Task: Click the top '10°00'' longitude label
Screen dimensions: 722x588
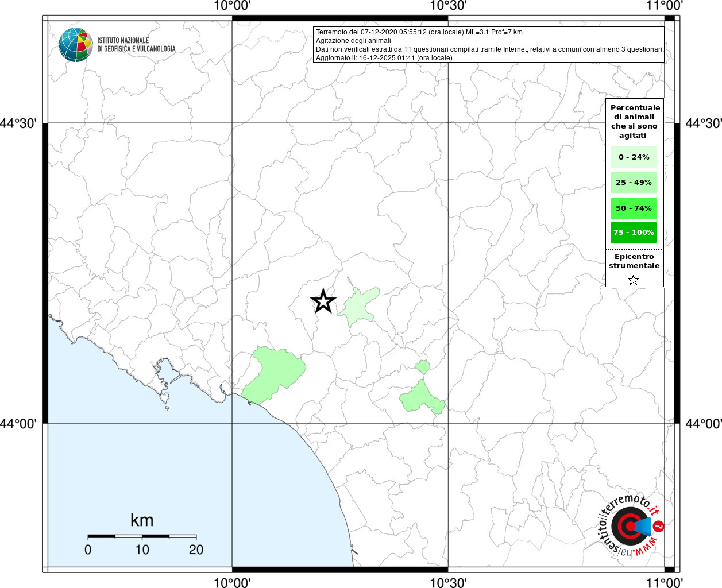Action: [x=232, y=6]
